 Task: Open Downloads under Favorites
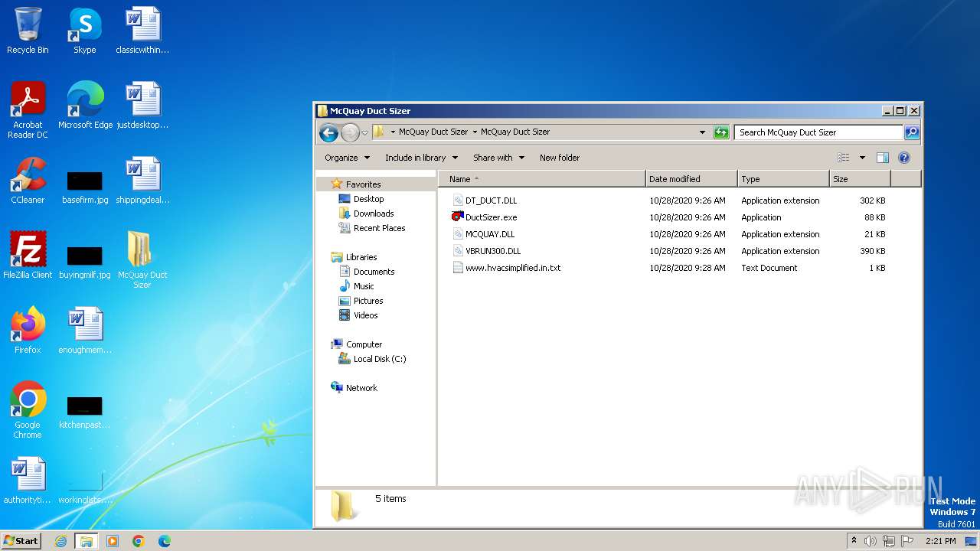pos(373,214)
